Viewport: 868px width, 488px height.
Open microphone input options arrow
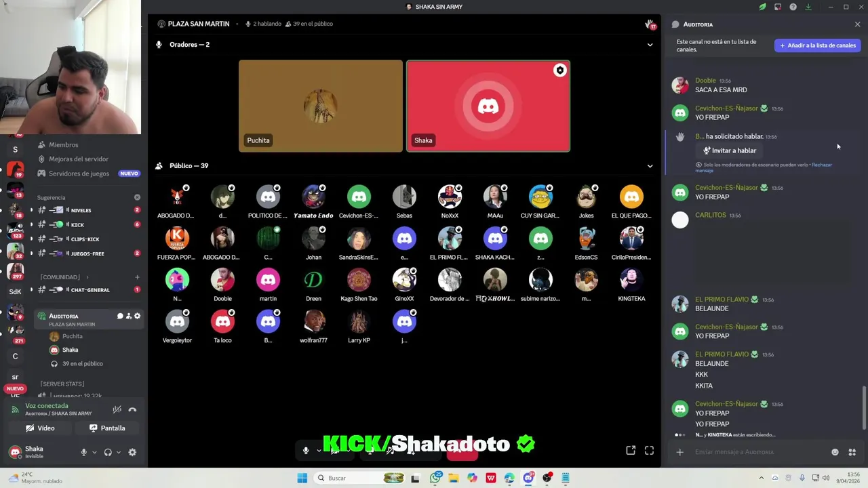(94, 452)
